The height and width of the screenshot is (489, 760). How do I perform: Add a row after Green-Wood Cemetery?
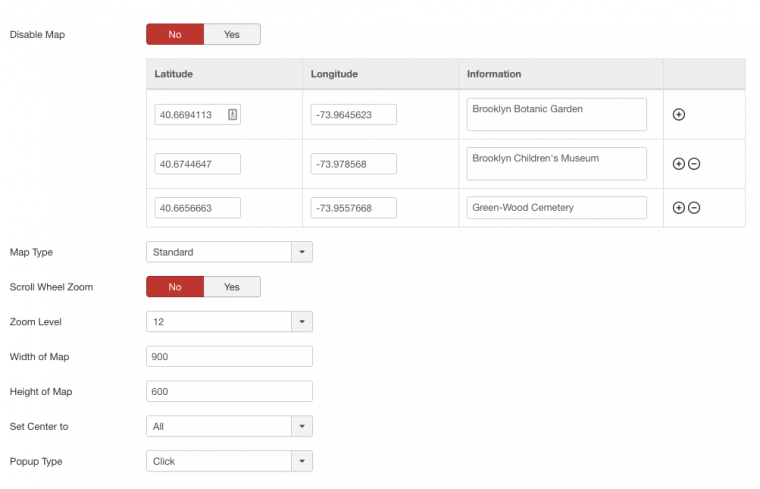[679, 208]
